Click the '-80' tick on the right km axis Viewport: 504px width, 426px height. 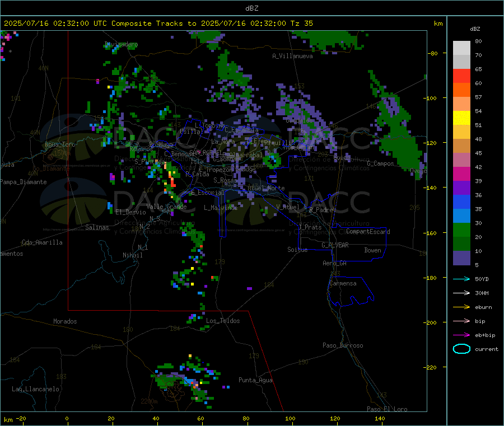433,53
